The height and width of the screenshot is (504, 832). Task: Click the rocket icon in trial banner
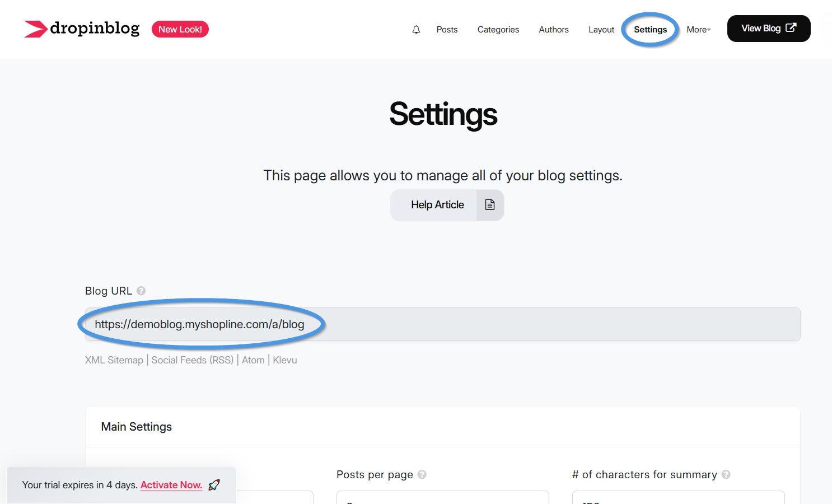214,485
